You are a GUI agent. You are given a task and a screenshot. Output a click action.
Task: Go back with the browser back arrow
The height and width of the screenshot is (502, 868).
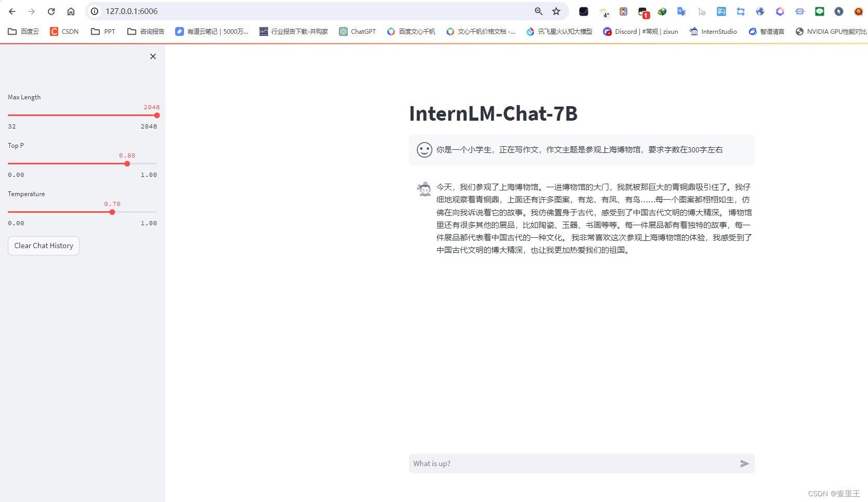[12, 11]
